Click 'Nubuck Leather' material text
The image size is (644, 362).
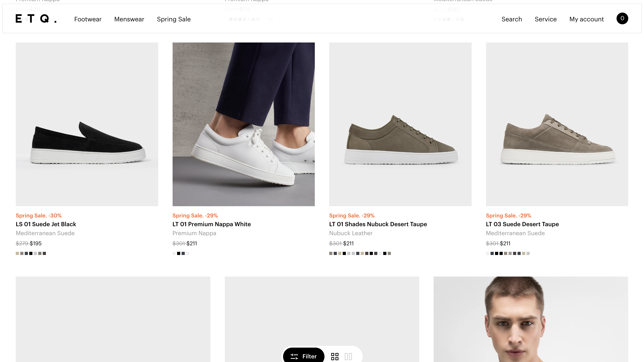point(351,233)
